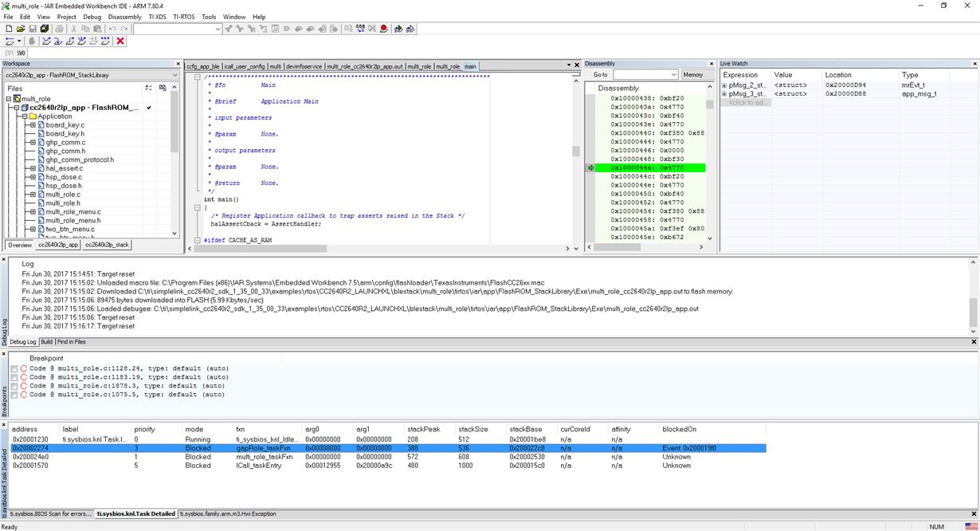Click the 'click to add' watch field
Image resolution: width=980 pixels, height=531 pixels.
(745, 102)
